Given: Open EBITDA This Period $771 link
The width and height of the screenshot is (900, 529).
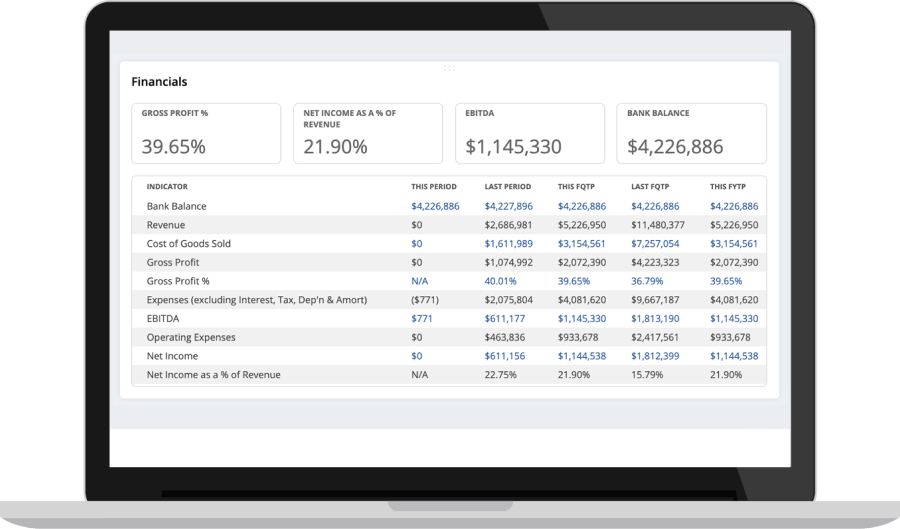Looking at the screenshot, I should (x=422, y=318).
